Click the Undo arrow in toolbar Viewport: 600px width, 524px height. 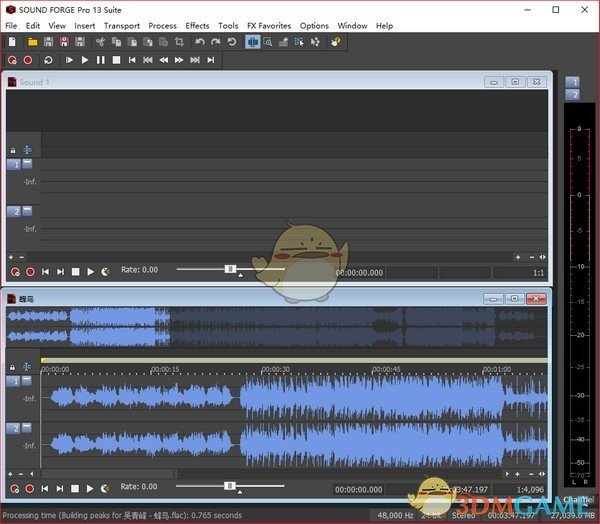[x=200, y=42]
